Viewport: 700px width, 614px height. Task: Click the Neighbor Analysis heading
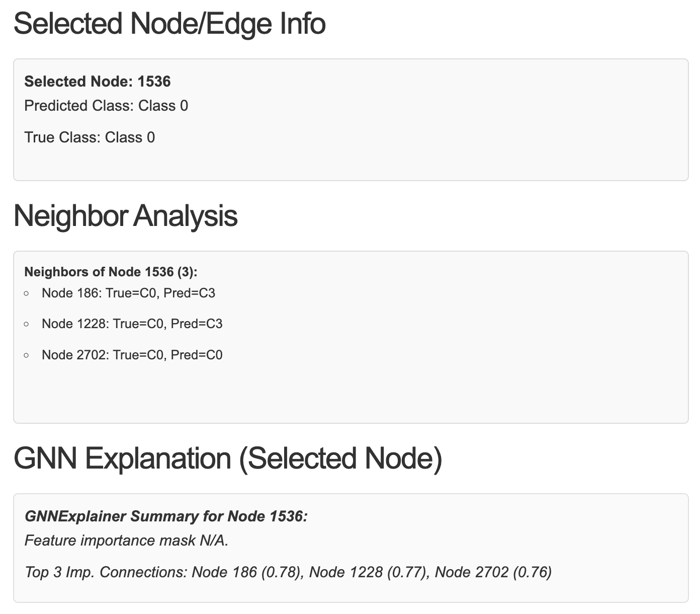125,216
